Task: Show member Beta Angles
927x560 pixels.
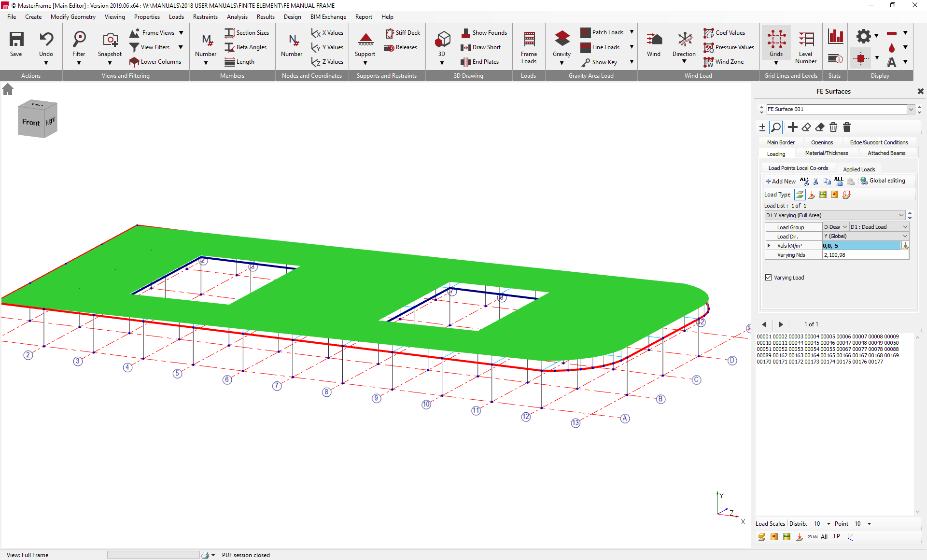Action: [246, 47]
